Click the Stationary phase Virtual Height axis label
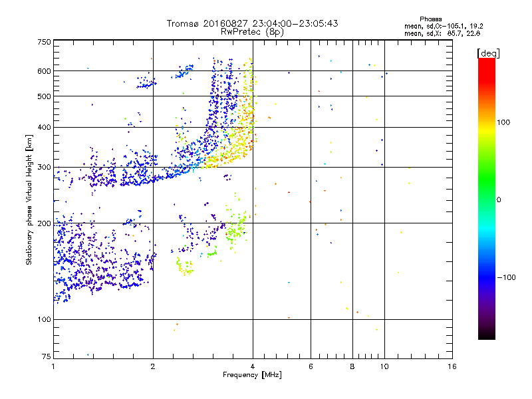Image resolution: width=532 pixels, height=399 pixels. tap(29, 201)
